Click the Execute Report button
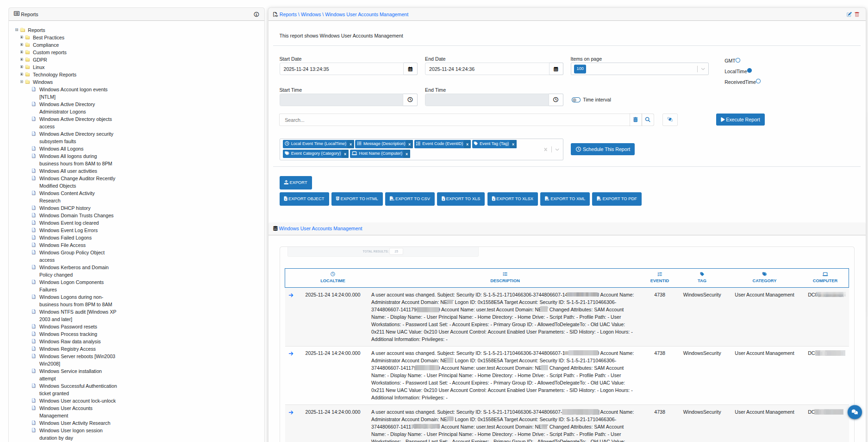The height and width of the screenshot is (442, 868). 740,120
